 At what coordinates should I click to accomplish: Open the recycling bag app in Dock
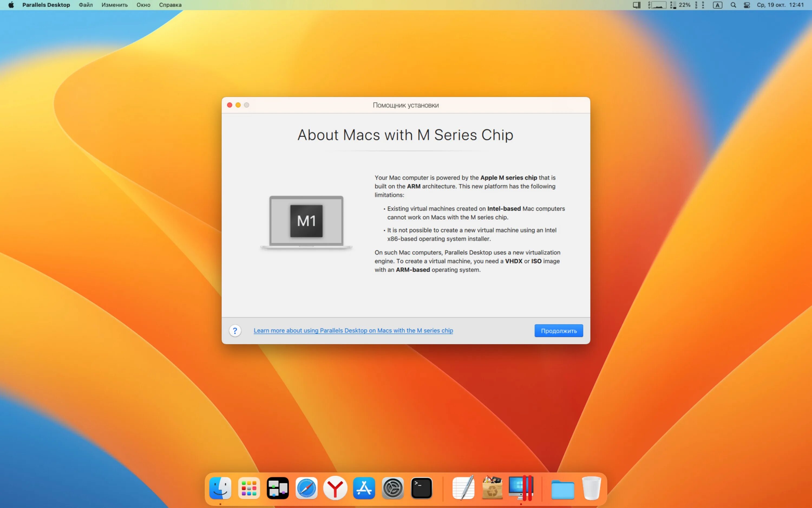tap(492, 488)
